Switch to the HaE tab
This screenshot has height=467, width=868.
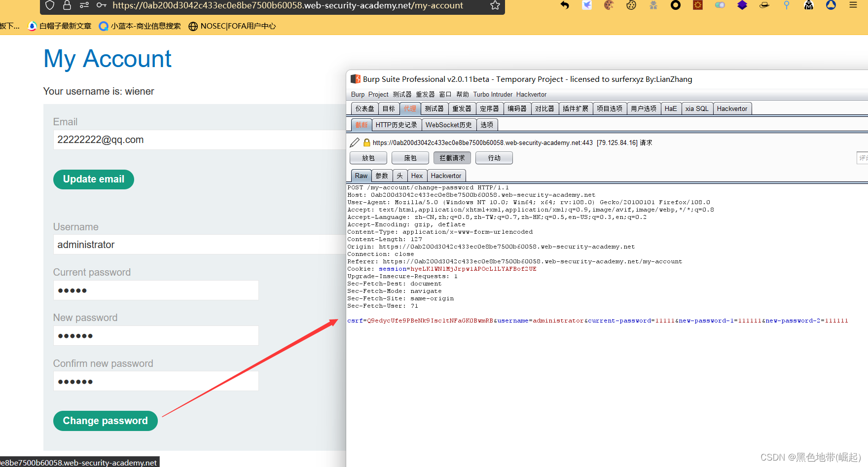coord(671,108)
